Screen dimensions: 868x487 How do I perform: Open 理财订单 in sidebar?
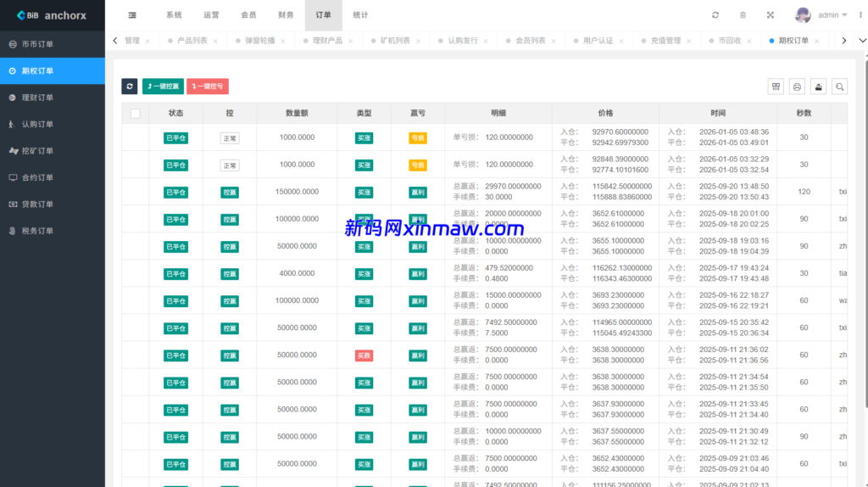(x=53, y=98)
